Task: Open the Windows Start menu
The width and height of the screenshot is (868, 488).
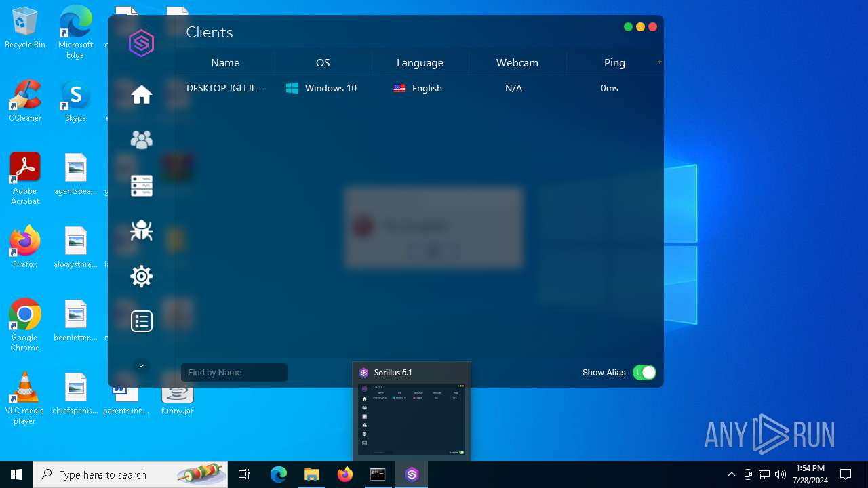Action: 16,474
